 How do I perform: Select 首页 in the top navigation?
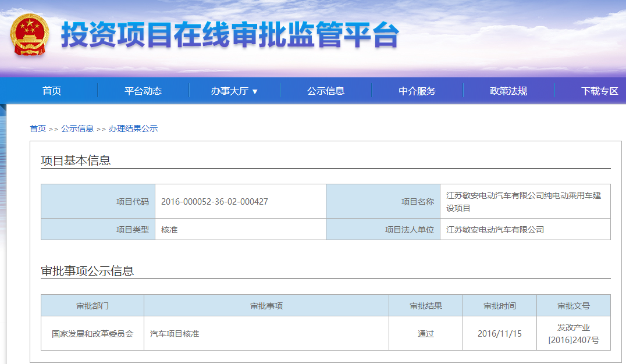tap(52, 90)
